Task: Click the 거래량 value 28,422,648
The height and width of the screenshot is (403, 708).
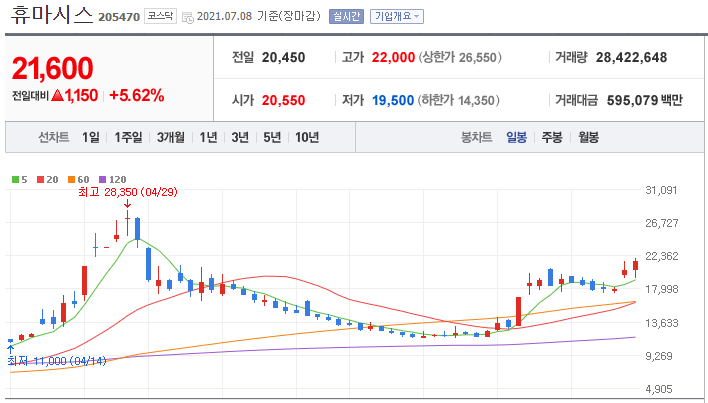Action: click(x=631, y=58)
